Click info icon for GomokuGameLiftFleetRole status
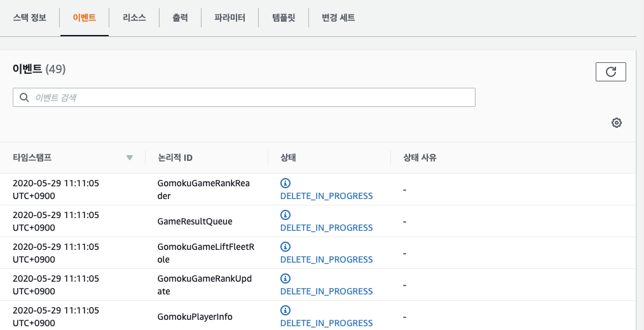 285,247
